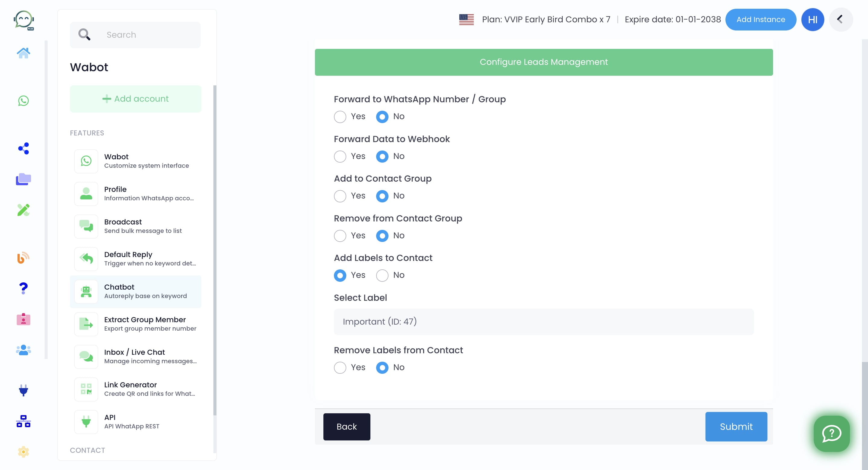Open the Broadcast feature item
This screenshot has width=868, height=470.
click(135, 227)
